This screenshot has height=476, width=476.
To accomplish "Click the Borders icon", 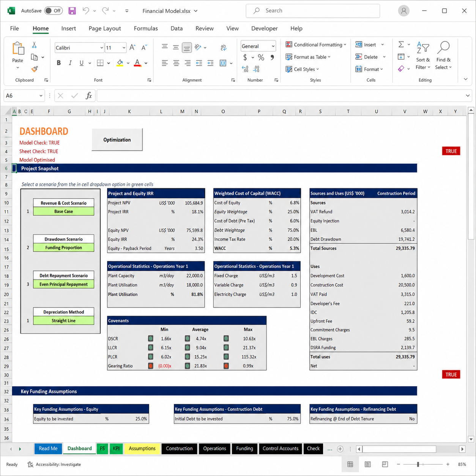I will pos(100,63).
